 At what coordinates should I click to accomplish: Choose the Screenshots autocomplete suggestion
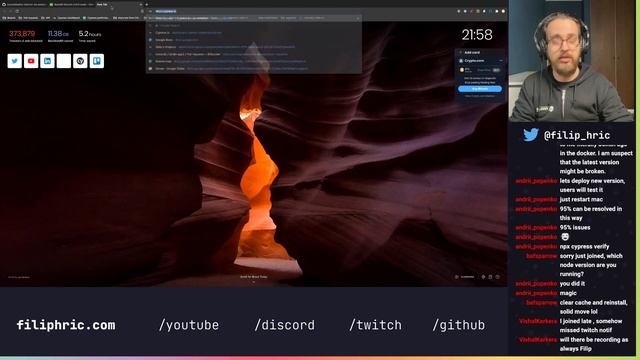click(253, 61)
